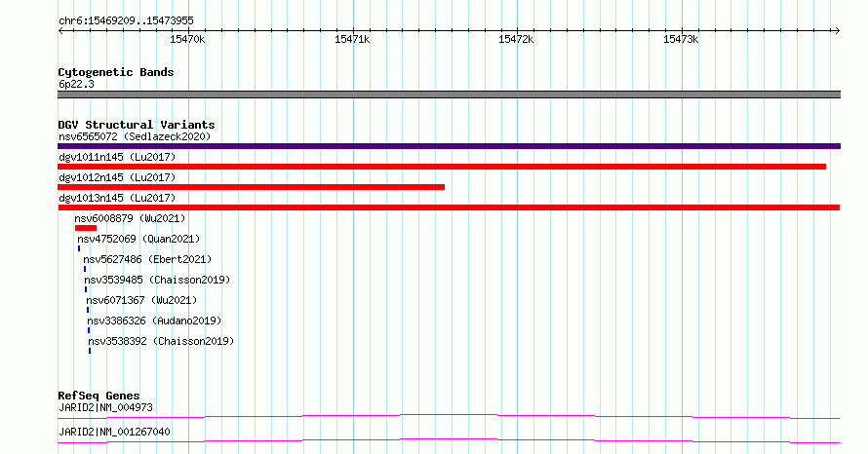Click the 15473k ruler tick label
This screenshot has height=454, width=868.
point(681,39)
